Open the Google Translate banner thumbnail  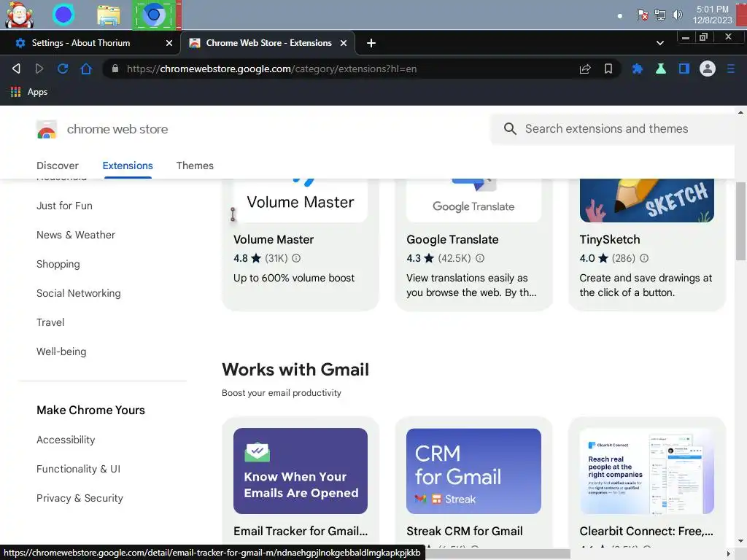pos(473,200)
